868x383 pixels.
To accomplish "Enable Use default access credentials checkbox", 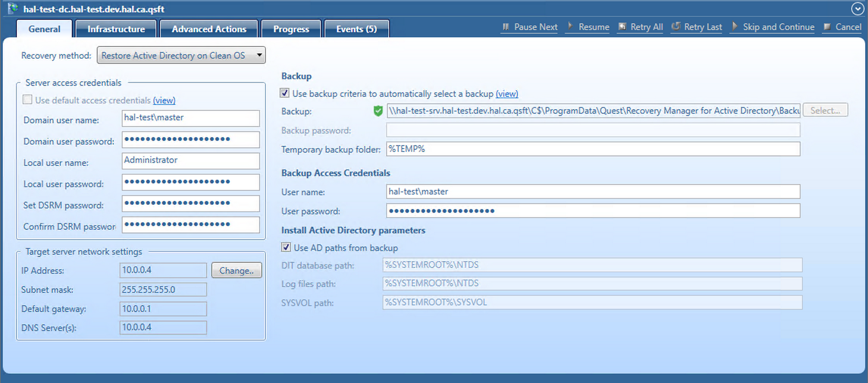I will pos(27,100).
